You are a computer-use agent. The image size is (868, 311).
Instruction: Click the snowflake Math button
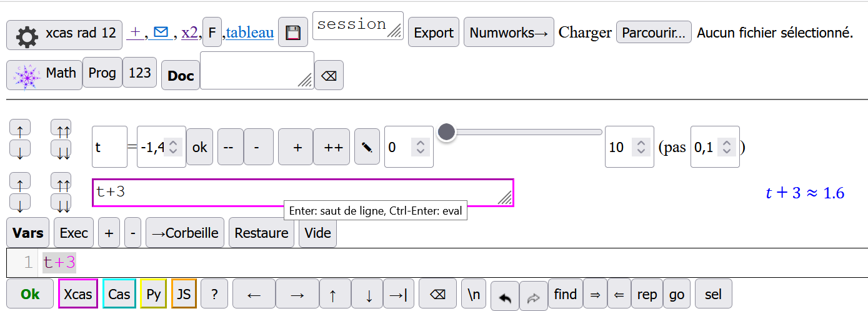point(44,74)
